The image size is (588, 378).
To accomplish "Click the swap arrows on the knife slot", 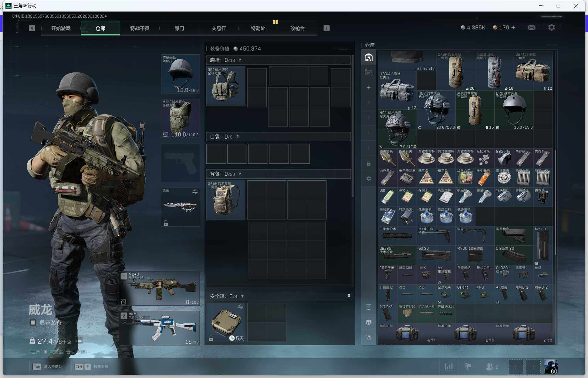I will pyautogui.click(x=195, y=192).
